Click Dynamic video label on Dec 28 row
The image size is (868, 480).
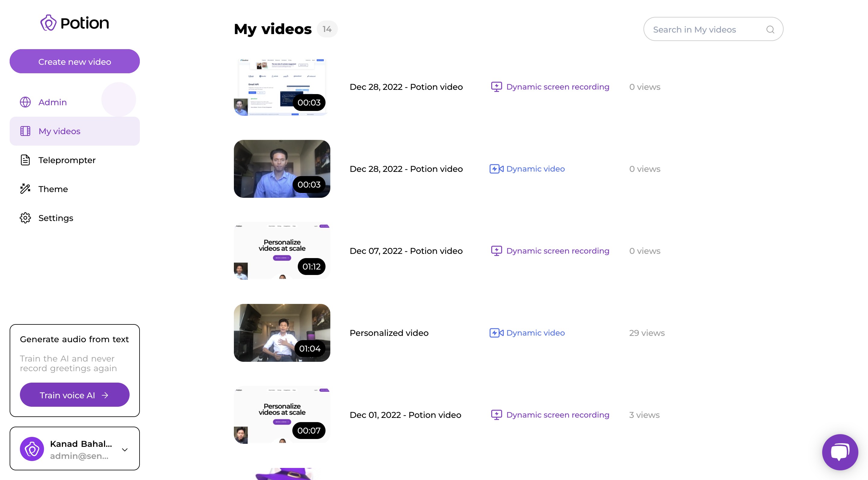pyautogui.click(x=536, y=169)
